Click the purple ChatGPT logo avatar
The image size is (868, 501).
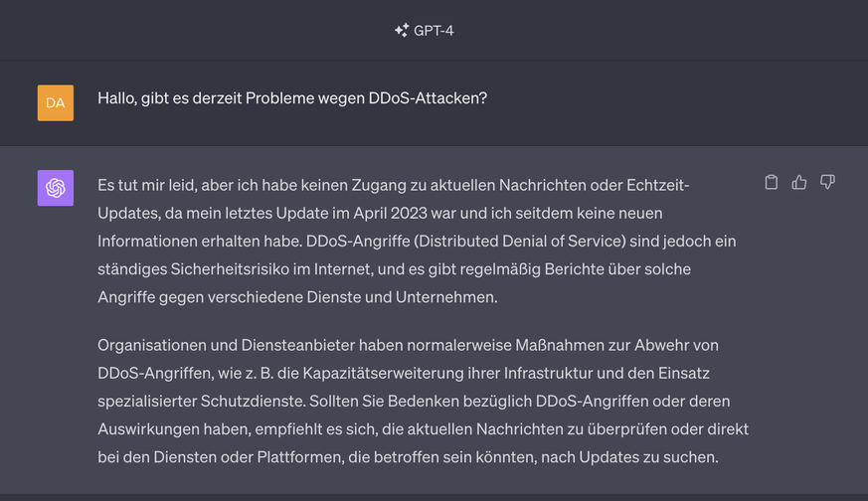tap(56, 188)
